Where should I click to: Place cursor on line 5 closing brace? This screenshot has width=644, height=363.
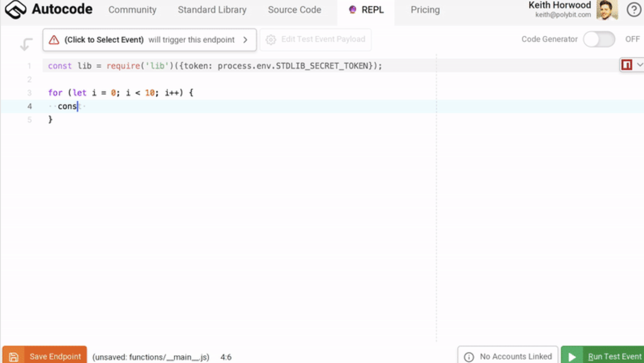50,119
